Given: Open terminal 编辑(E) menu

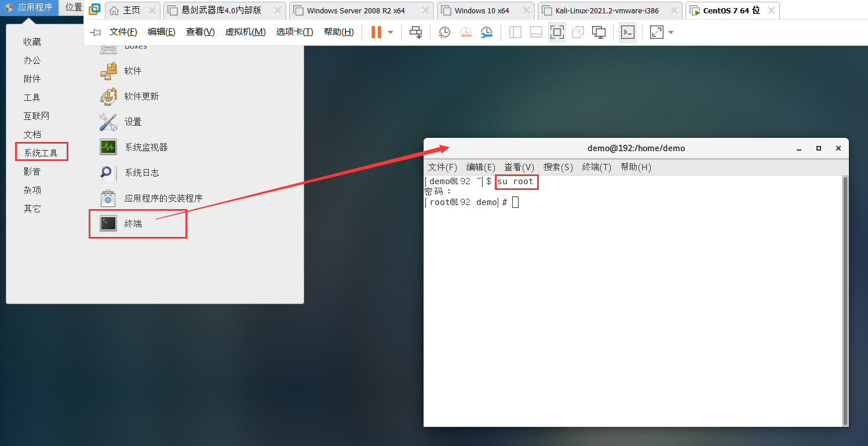Looking at the screenshot, I should pos(481,167).
